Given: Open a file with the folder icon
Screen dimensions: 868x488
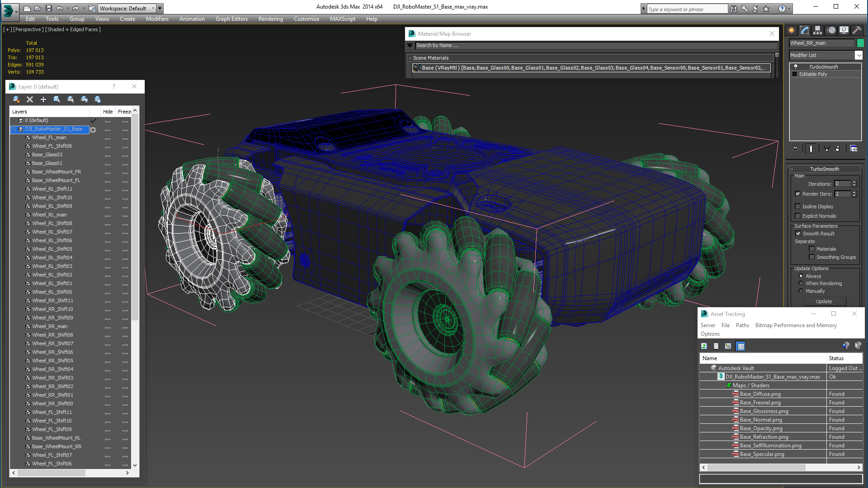Looking at the screenshot, I should coord(38,8).
